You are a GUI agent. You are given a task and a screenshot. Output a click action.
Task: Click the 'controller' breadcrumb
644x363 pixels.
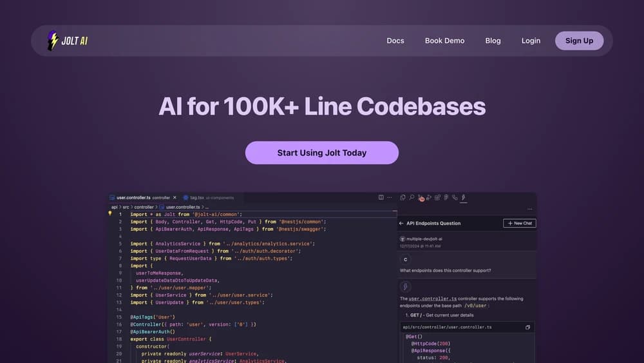pyautogui.click(x=144, y=207)
